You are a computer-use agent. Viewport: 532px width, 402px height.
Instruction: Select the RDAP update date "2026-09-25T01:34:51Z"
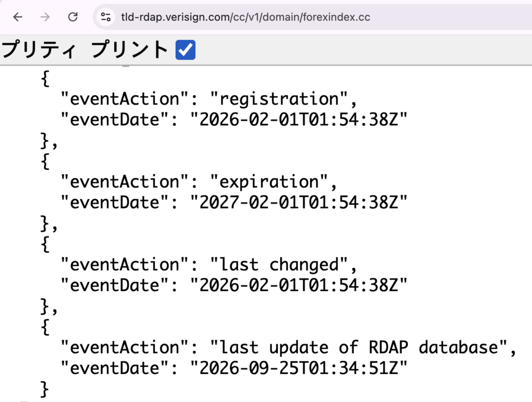pos(299,368)
